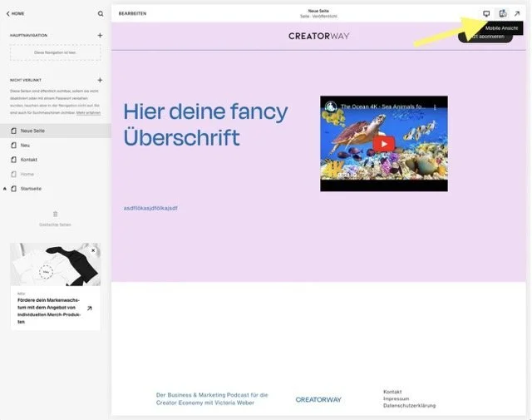
Task: Open the trash 'Gelöschte Seiten'
Action: 55,219
